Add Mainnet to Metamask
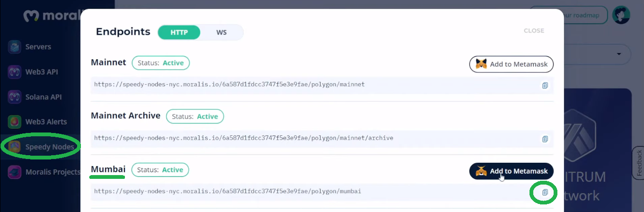Viewport: 644px width, 212px height. click(x=512, y=64)
